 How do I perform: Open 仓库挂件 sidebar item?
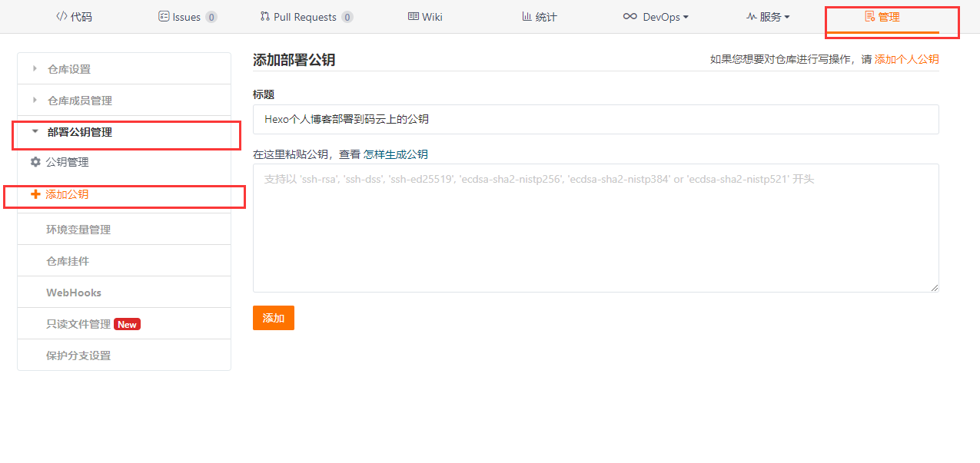click(124, 260)
